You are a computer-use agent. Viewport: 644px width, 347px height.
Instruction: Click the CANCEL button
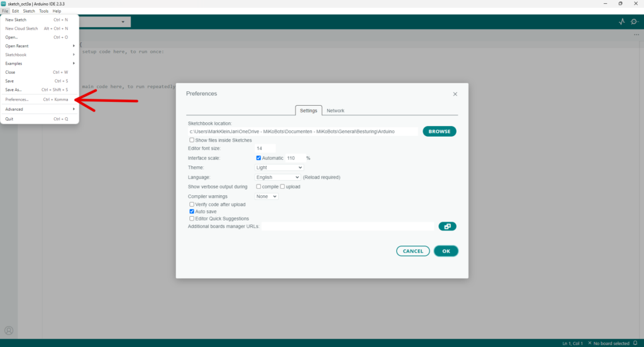[x=413, y=251]
